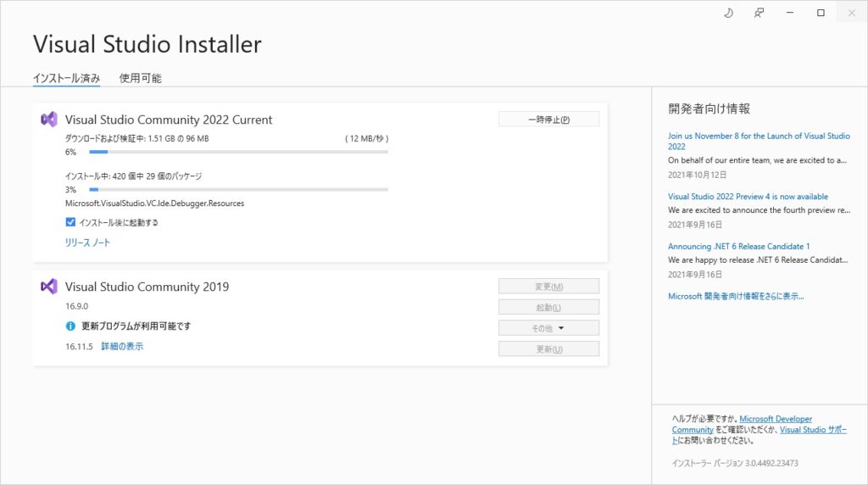This screenshot has width=868, height=485.
Task: Click the download progress bar at 6%
Action: point(238,152)
